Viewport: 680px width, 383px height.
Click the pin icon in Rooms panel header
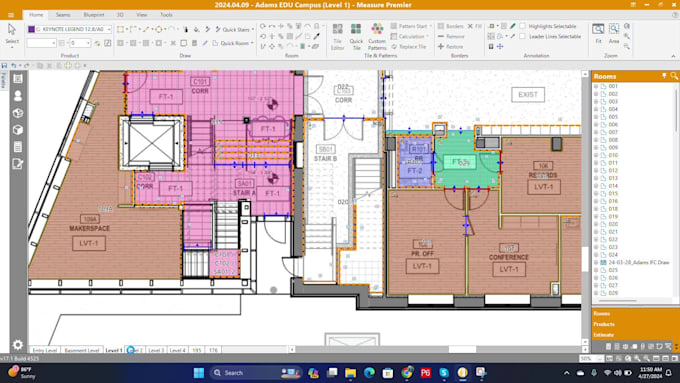click(x=664, y=76)
